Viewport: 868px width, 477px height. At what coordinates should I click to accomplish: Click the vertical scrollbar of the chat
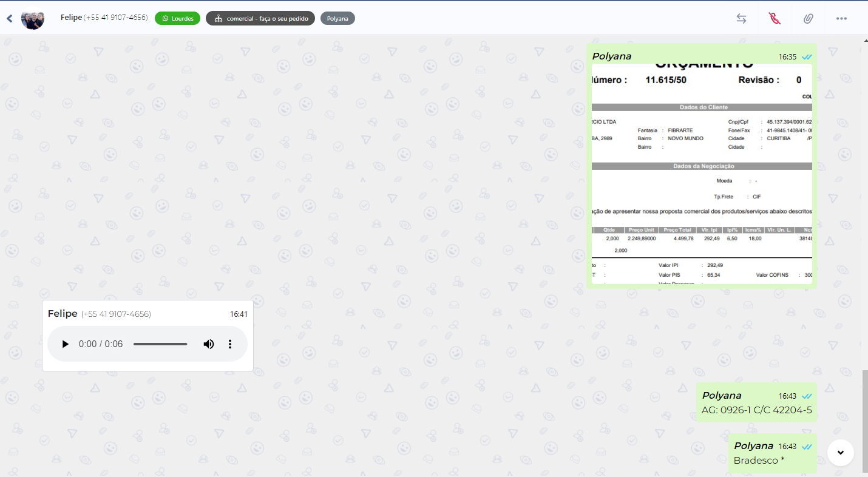click(x=864, y=419)
